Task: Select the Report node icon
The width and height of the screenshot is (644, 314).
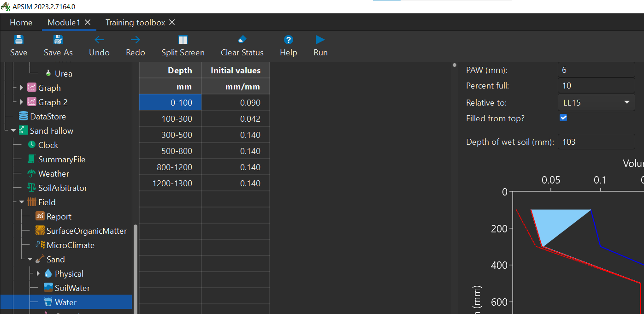Action: (40, 216)
